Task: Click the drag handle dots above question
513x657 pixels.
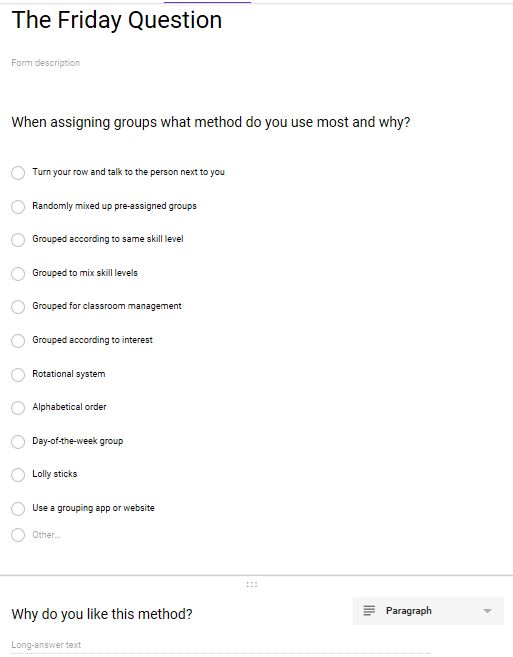Action: [251, 584]
